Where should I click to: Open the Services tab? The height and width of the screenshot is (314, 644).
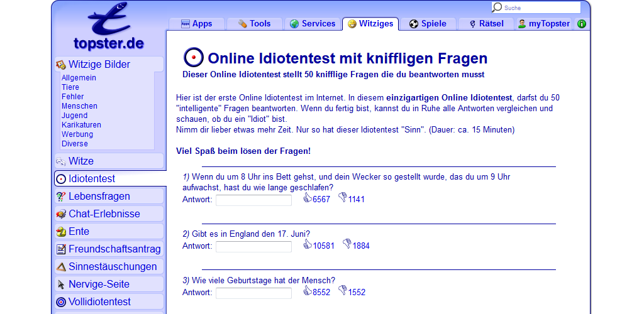313,24
